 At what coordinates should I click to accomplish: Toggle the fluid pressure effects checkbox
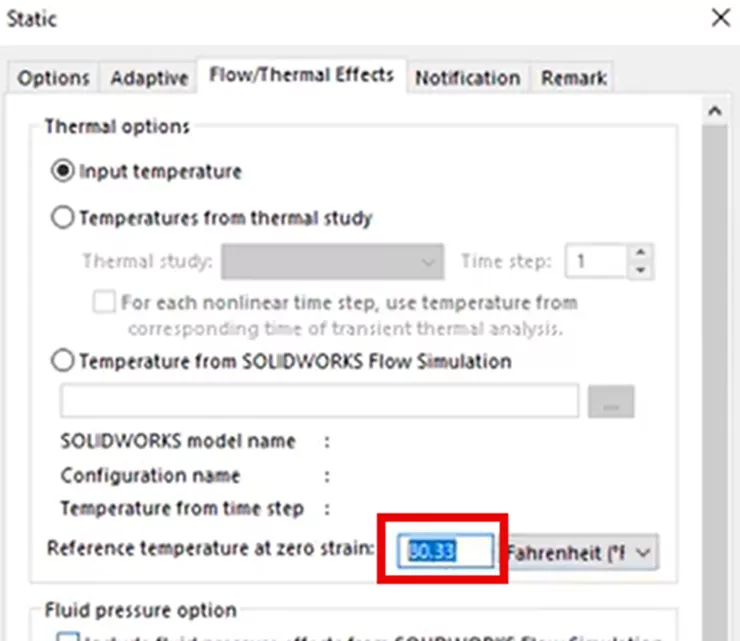pos(68,636)
